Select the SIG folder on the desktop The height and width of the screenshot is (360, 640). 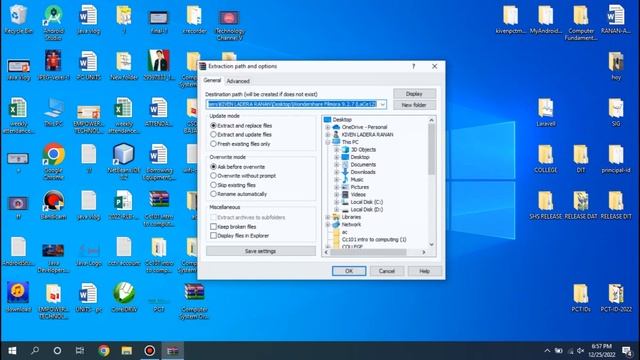616,113
